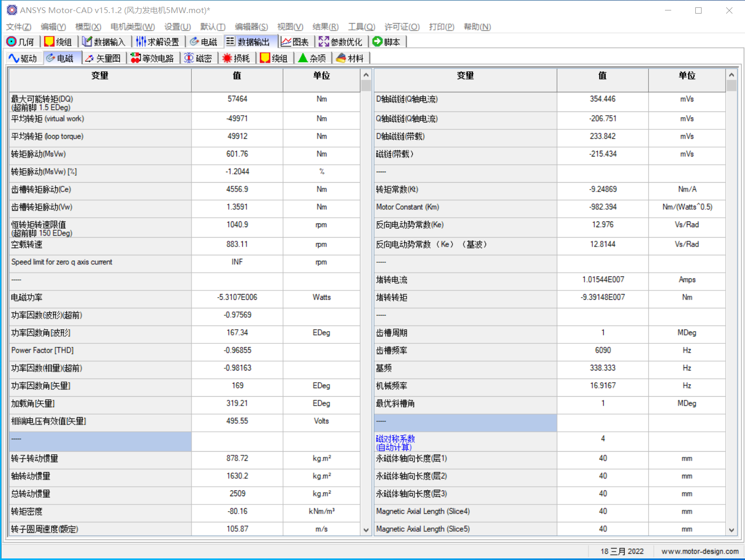This screenshot has height=560, width=745.
Task: Click left table scrollbar down arrow
Action: click(x=366, y=530)
